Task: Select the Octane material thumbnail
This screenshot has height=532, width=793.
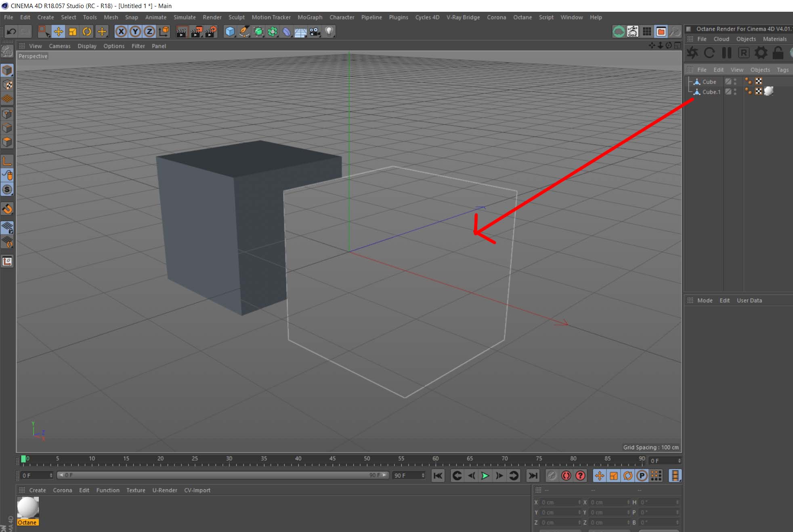Action: click(28, 508)
